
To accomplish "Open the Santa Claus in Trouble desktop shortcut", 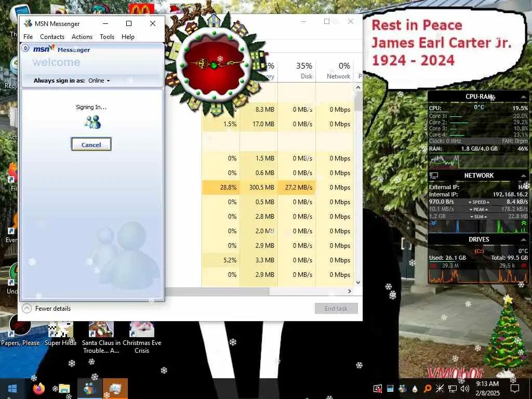I will (101, 338).
